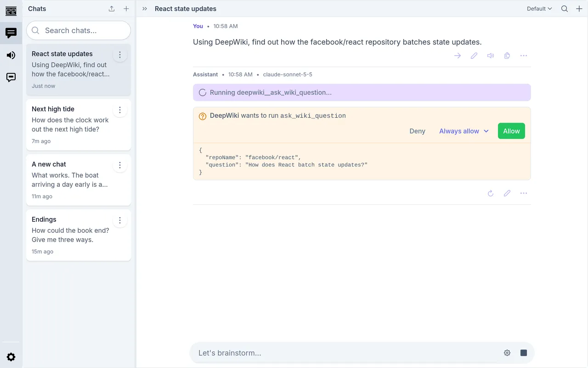The height and width of the screenshot is (368, 588).
Task: Collapse sidebar with double chevron icon
Action: point(145,9)
